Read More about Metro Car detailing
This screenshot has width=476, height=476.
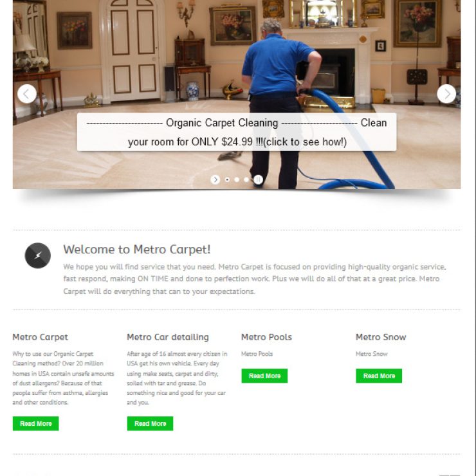tap(151, 423)
